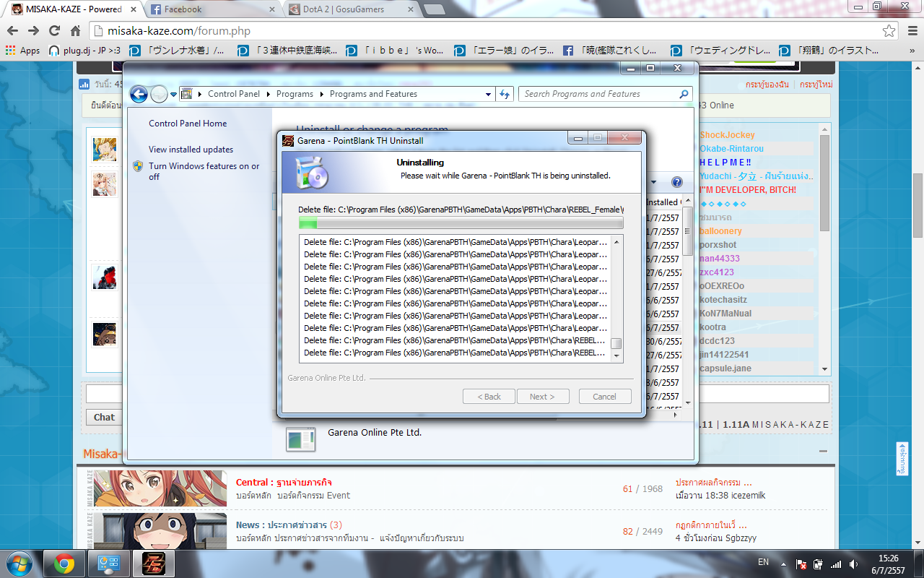
Task: Click Programs and Features in the breadcrumb
Action: coord(373,94)
